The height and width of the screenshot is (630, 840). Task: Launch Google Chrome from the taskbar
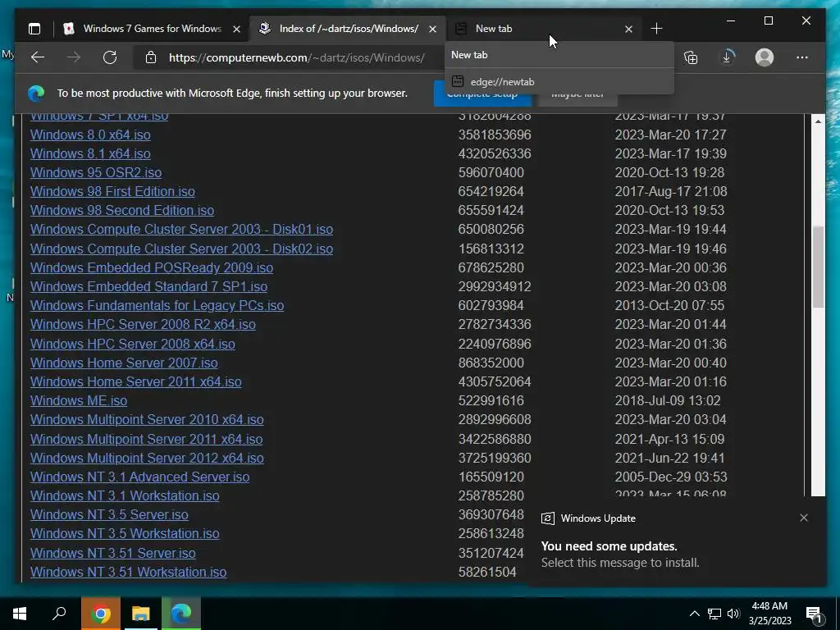click(101, 614)
